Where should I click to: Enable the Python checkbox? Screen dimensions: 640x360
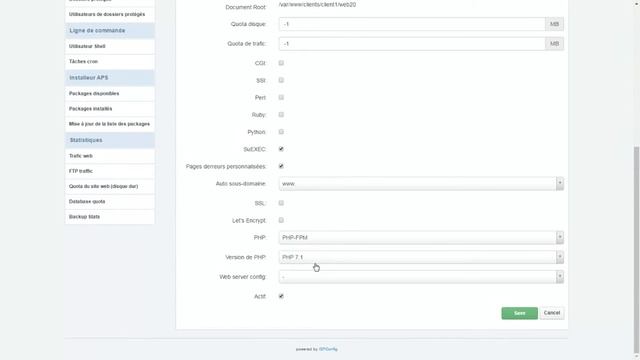(x=281, y=132)
